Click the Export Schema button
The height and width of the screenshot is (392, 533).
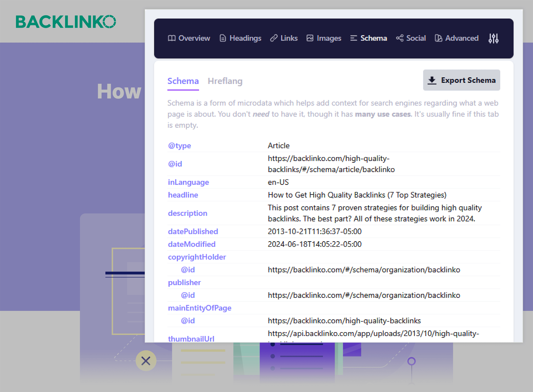click(x=461, y=80)
